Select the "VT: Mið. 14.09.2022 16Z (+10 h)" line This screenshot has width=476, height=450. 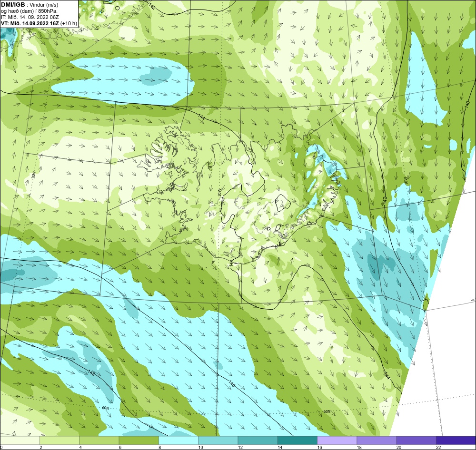click(x=39, y=23)
